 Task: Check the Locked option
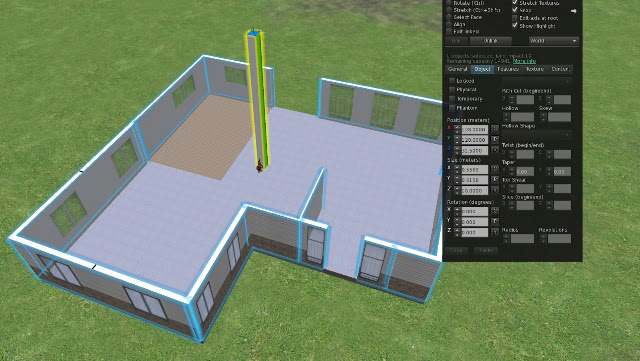pos(452,81)
